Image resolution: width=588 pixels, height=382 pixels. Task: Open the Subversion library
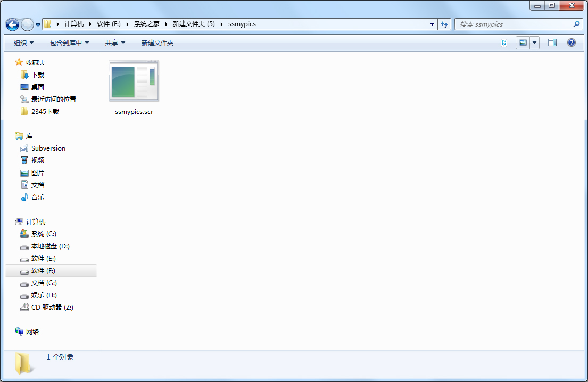pyautogui.click(x=48, y=148)
